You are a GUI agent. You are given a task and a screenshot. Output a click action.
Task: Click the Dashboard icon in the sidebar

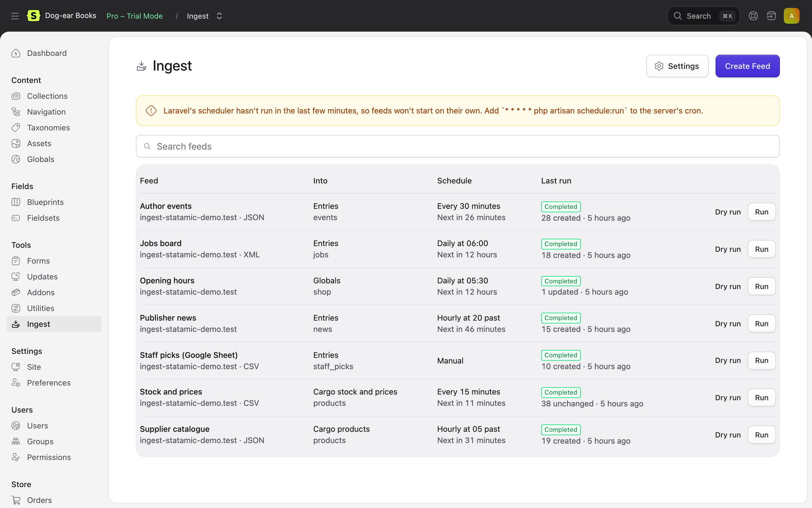[x=16, y=53]
